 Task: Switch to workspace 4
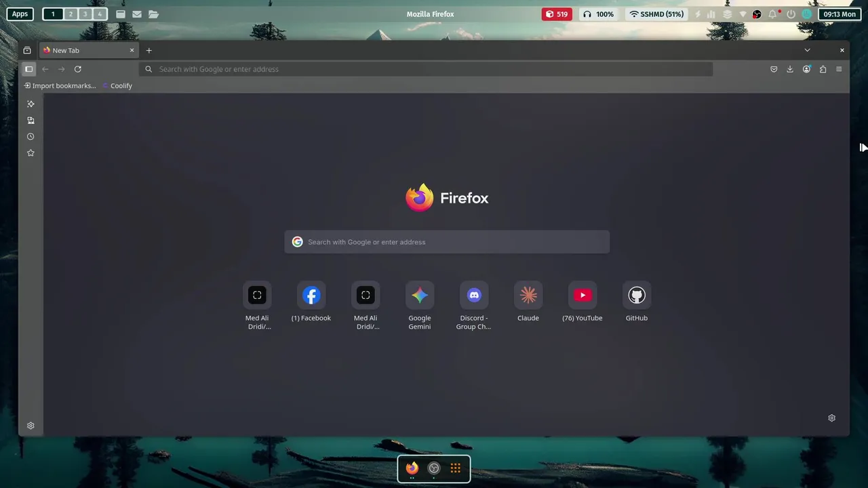click(100, 14)
